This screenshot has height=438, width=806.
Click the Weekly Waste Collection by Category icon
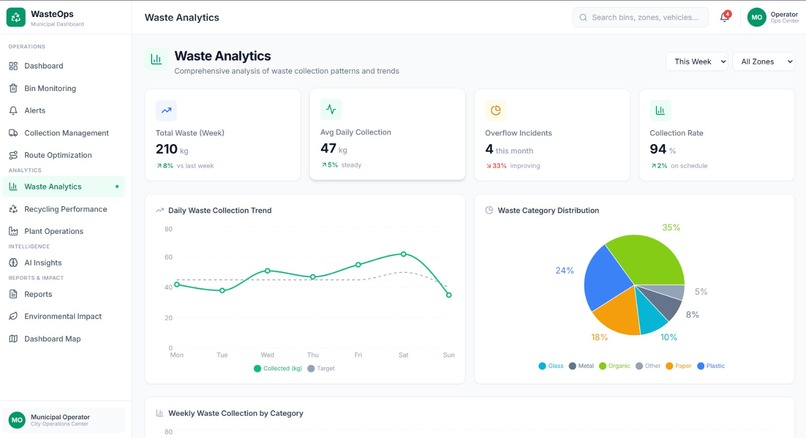pos(160,413)
